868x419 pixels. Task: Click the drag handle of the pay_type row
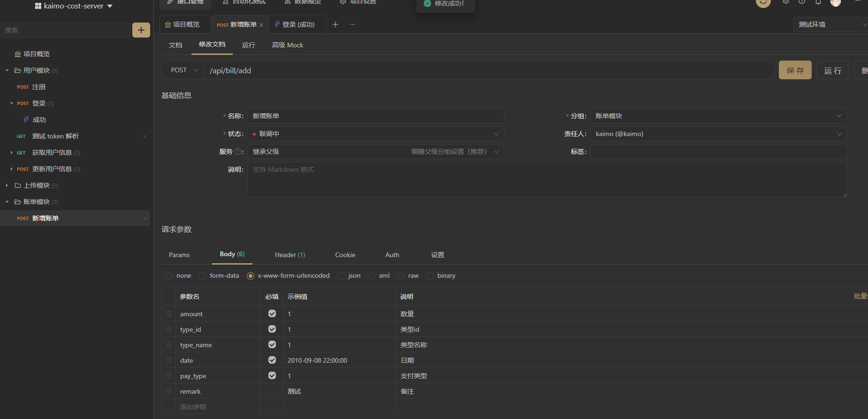tap(169, 375)
